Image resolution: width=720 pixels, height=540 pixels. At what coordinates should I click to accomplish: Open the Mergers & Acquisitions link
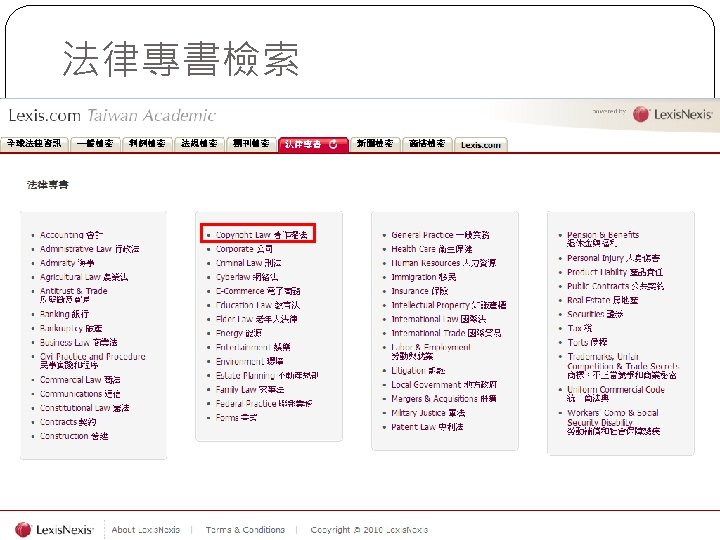tap(444, 399)
